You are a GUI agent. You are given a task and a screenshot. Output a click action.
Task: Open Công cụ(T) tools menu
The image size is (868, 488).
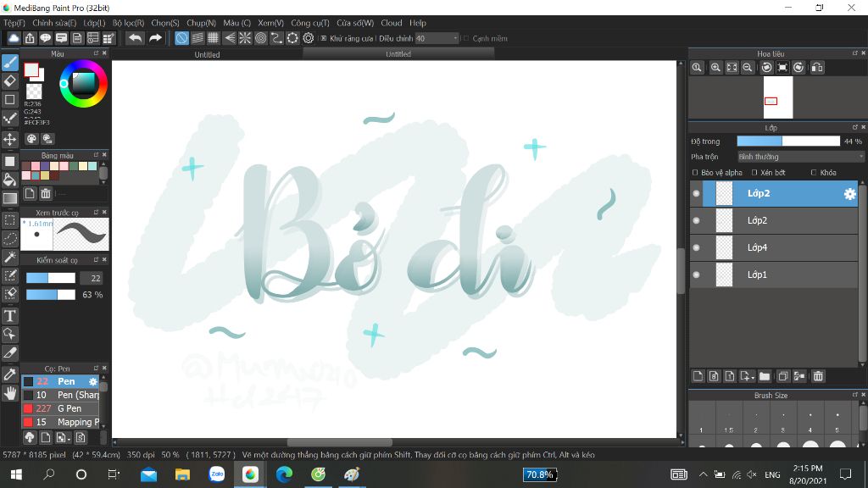pos(310,23)
